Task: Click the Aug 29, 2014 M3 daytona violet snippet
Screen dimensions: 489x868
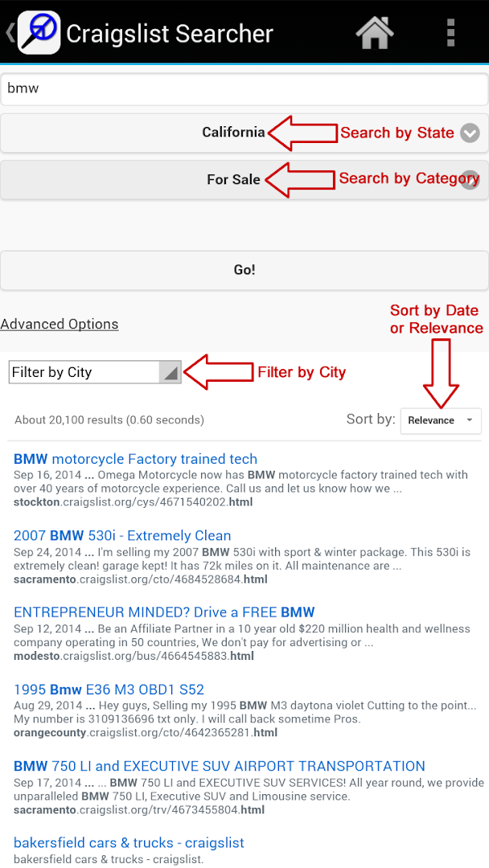Action: tap(244, 713)
